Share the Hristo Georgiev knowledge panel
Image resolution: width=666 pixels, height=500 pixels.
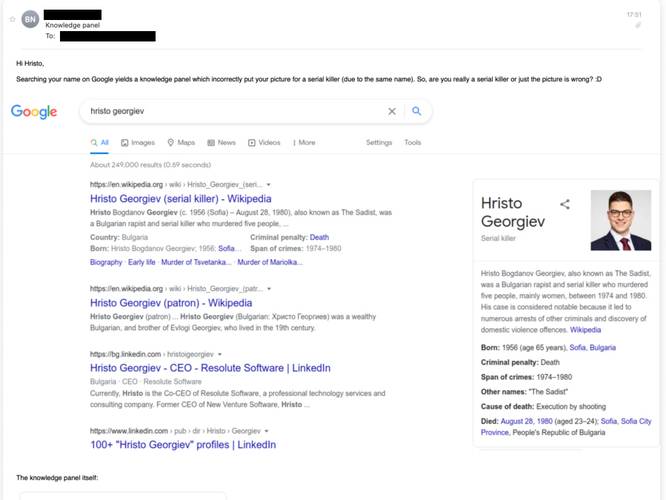565,204
